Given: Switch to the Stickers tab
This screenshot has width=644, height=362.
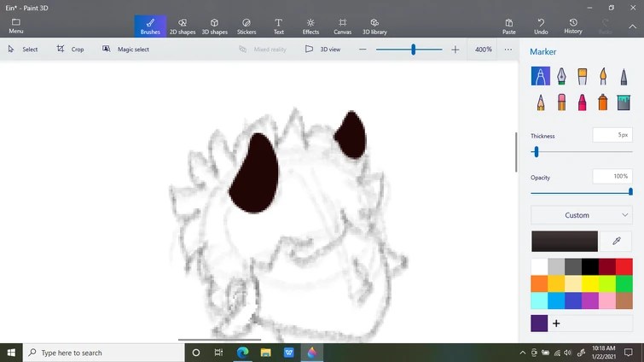Looking at the screenshot, I should tap(246, 26).
